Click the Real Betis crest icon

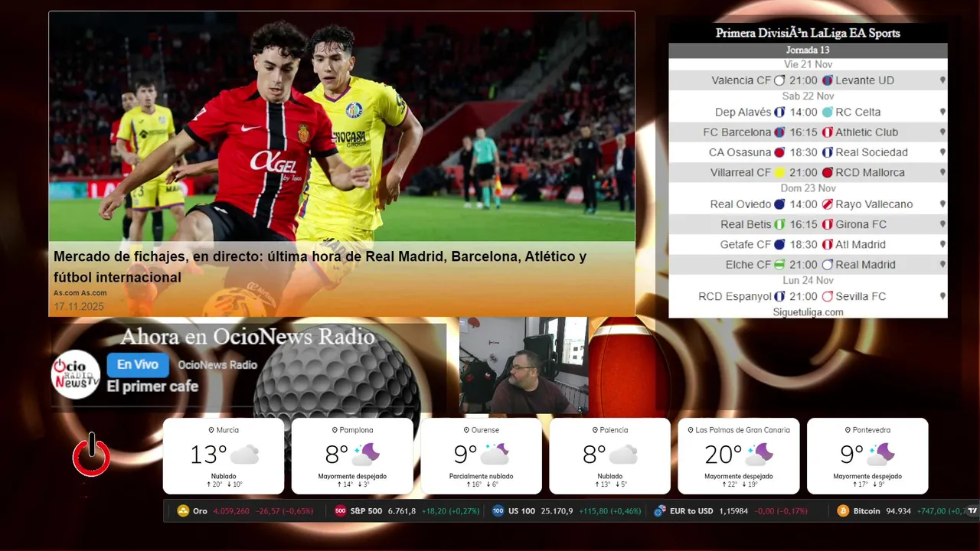pyautogui.click(x=779, y=225)
